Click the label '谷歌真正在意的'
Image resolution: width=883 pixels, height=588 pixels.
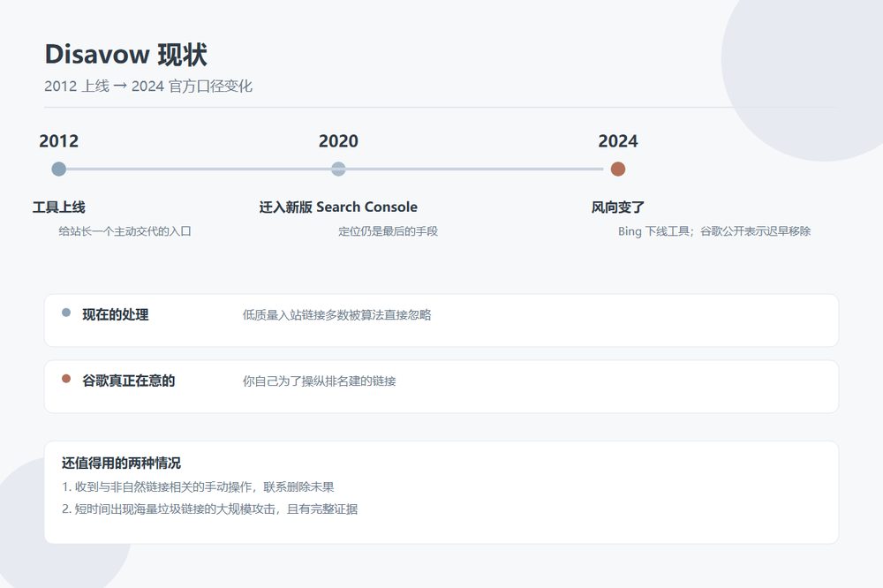[x=128, y=381]
